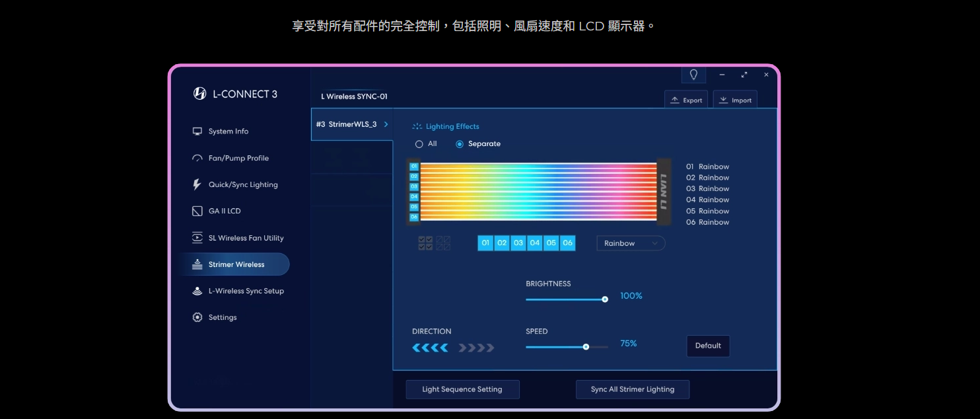Click the Quick/Sync Lighting bolt icon
Screen dimensions: 980x419
click(197, 185)
